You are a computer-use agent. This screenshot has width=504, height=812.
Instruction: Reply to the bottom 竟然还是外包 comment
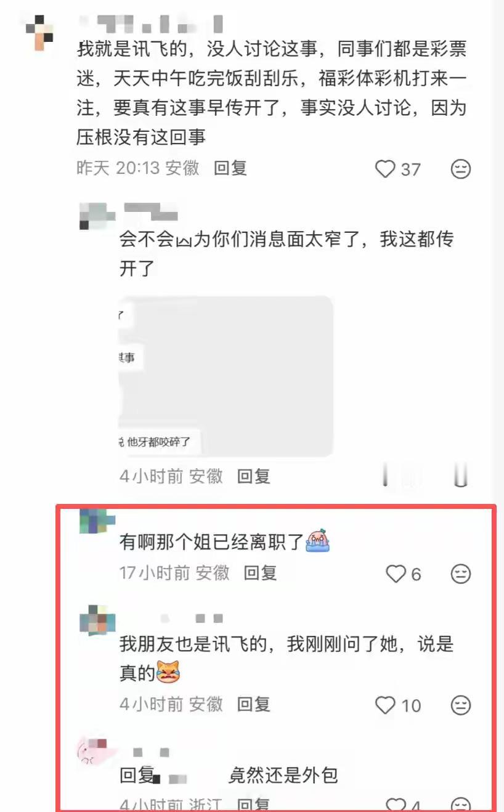point(254,804)
